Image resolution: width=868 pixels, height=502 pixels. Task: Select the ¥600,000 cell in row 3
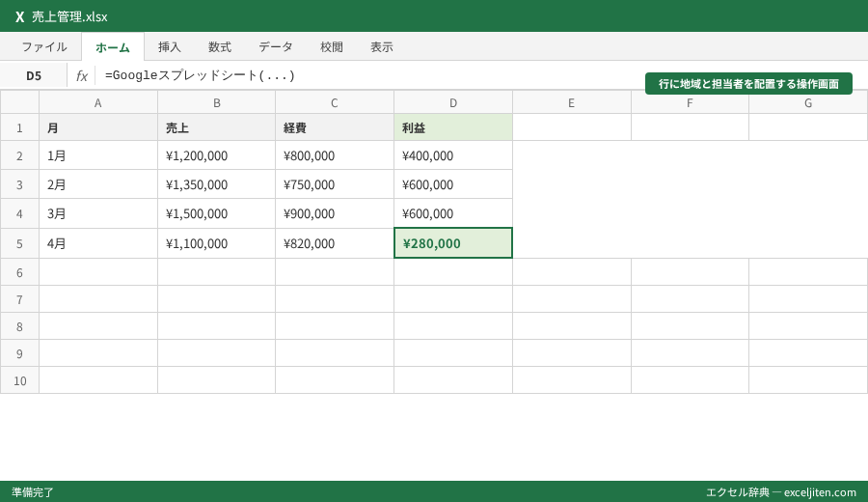click(453, 184)
